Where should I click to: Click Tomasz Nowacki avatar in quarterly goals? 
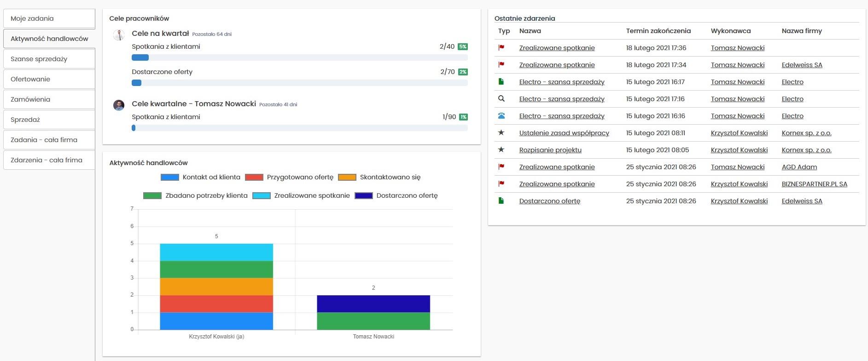(x=119, y=105)
